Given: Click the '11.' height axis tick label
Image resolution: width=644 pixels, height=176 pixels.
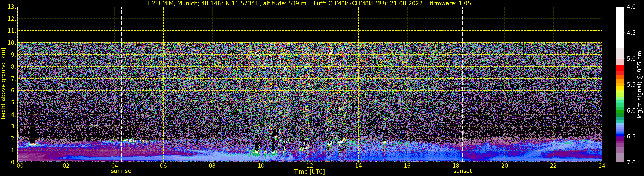Looking at the screenshot, I should (x=12, y=31).
